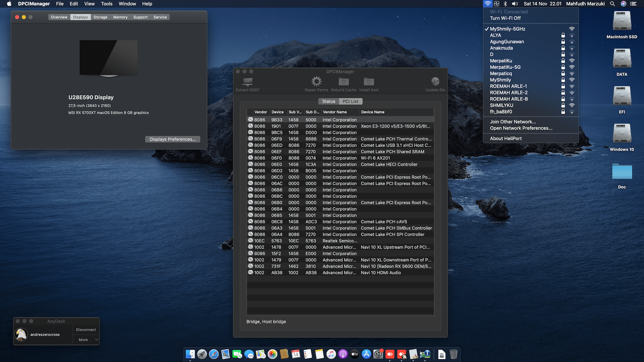
Task: Switch to the Overview tab in About This Mac
Action: (x=59, y=17)
